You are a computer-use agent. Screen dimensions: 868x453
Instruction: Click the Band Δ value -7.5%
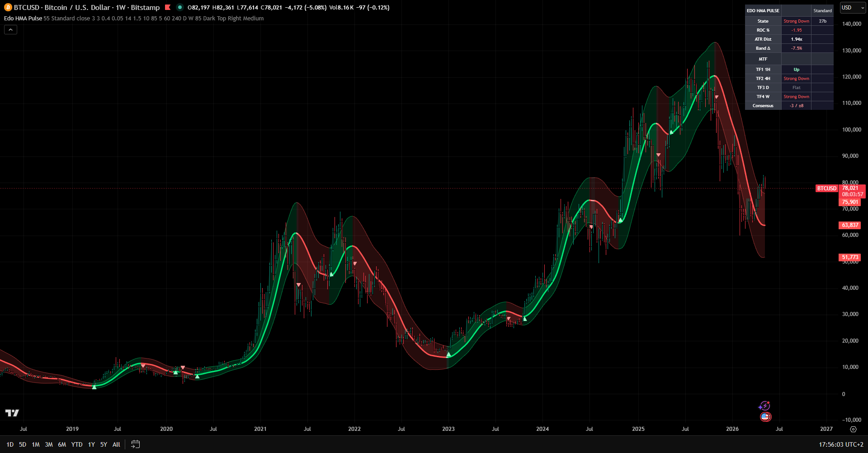(797, 48)
